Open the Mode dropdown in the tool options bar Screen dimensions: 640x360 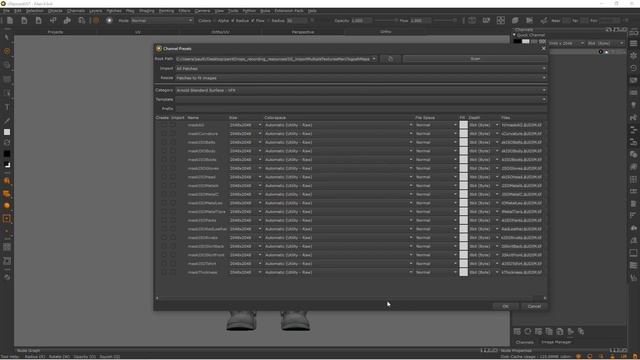point(162,20)
